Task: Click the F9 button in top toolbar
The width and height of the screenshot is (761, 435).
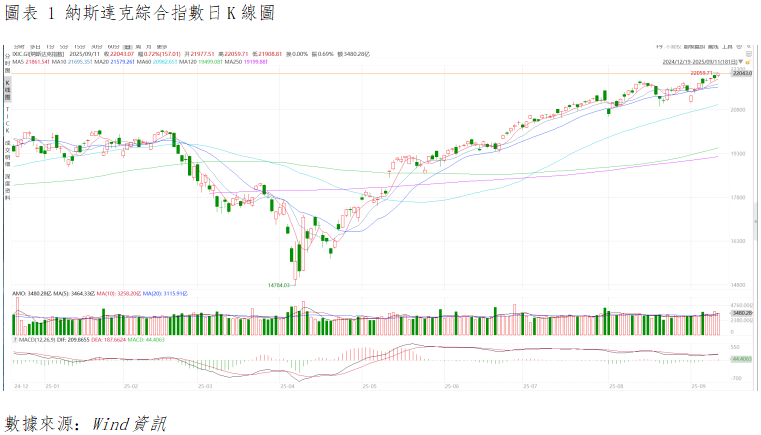Action: click(659, 47)
